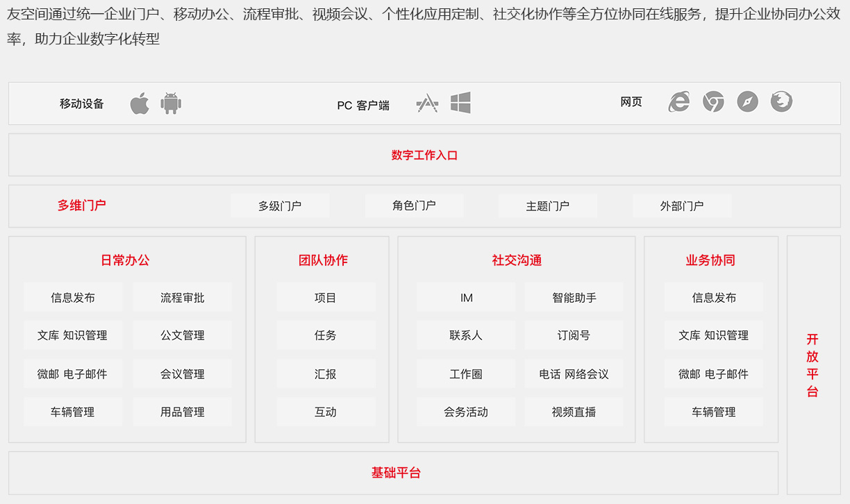The height and width of the screenshot is (504, 850).
Task: Click the Apple logo icon
Action: [x=140, y=103]
